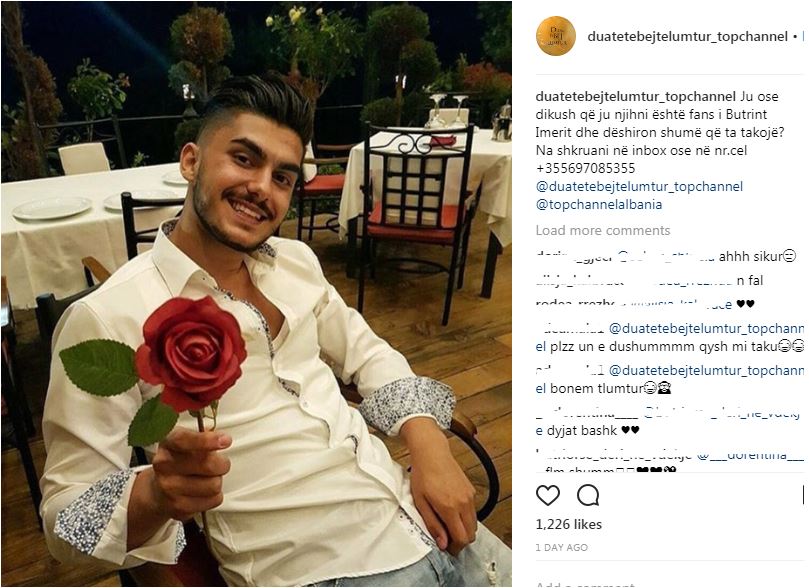Open mention in 'plzz un e dushummmm' comment

pyautogui.click(x=670, y=337)
